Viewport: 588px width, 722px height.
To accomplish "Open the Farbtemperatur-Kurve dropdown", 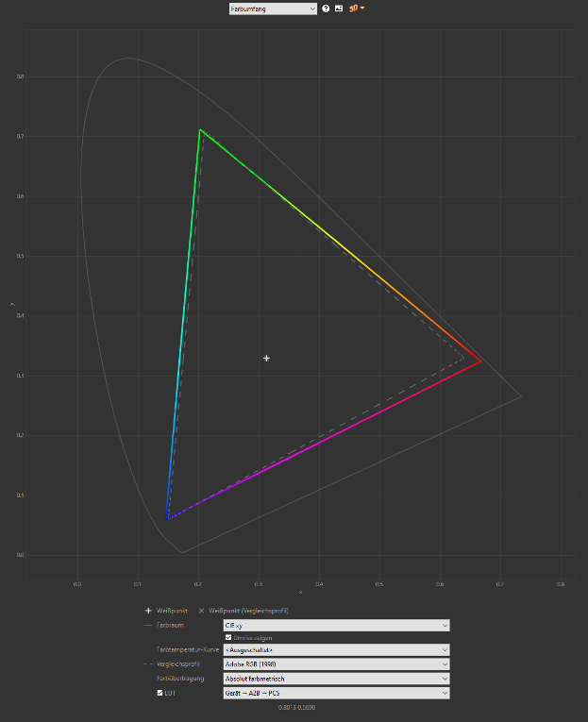I will coord(335,650).
